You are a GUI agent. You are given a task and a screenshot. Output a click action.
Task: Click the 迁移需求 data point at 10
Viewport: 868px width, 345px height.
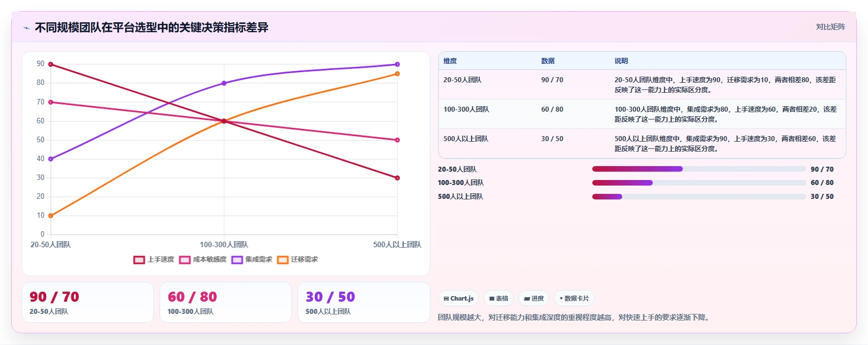pyautogui.click(x=51, y=216)
